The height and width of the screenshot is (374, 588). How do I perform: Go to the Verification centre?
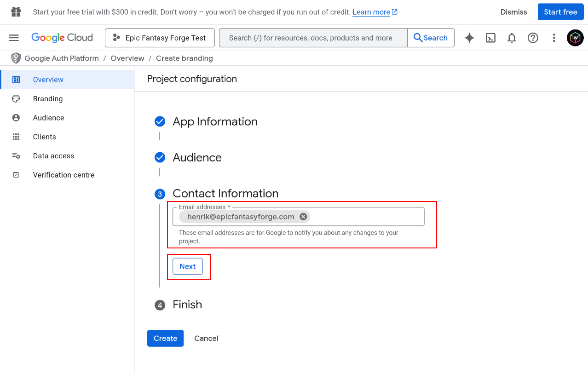63,175
